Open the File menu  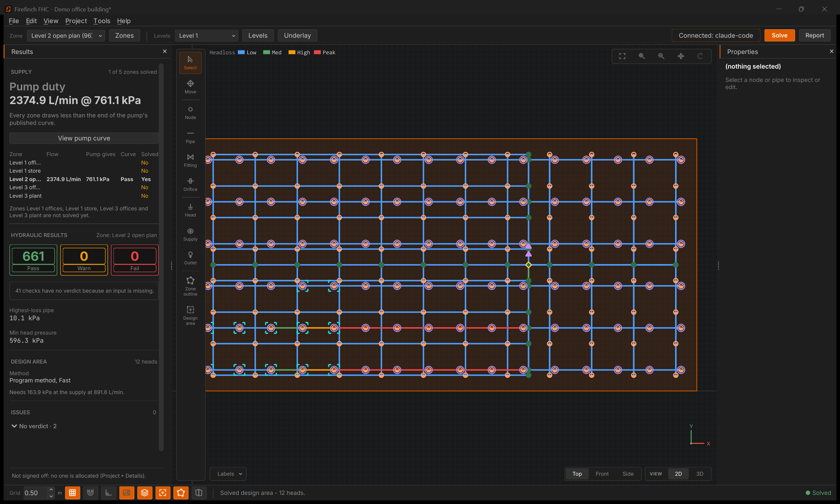coord(14,21)
